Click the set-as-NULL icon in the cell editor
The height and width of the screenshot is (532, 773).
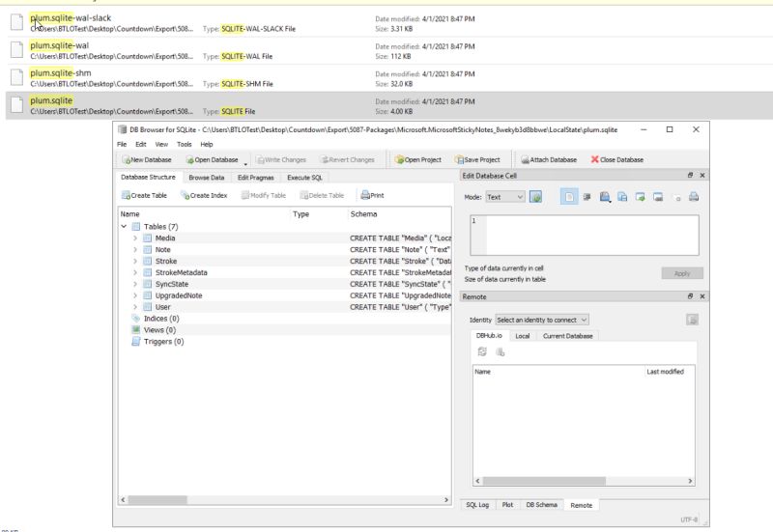coord(678,198)
